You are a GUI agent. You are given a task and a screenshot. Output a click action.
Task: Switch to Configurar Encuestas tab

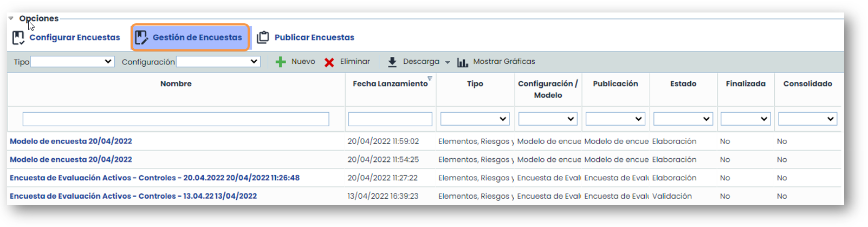[74, 37]
